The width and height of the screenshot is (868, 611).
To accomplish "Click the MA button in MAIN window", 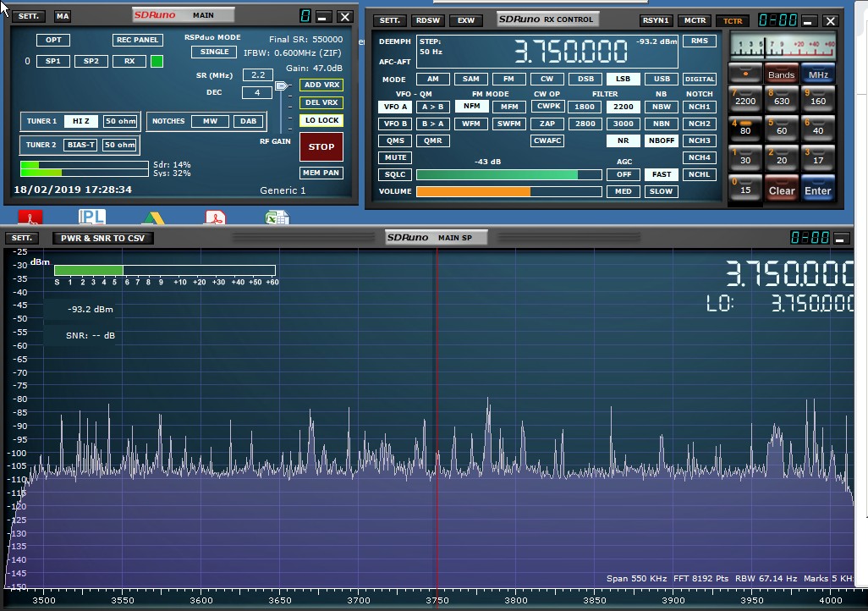I will point(63,16).
